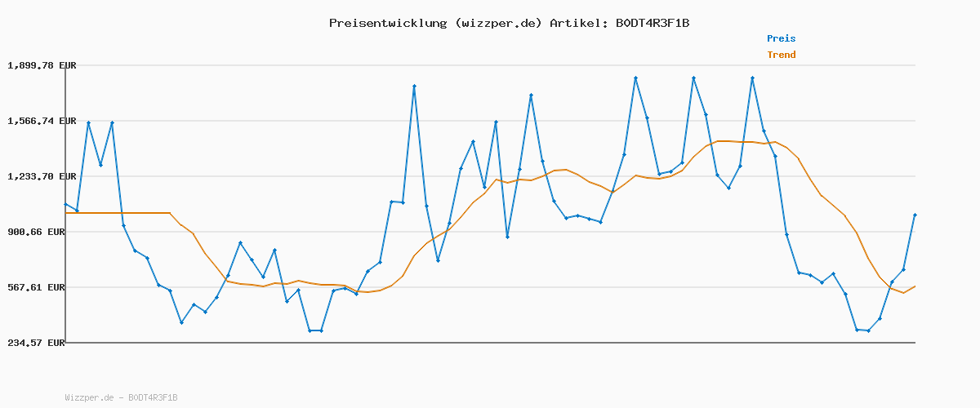Click the end of the orange trend line
980x408 pixels.
915,286
